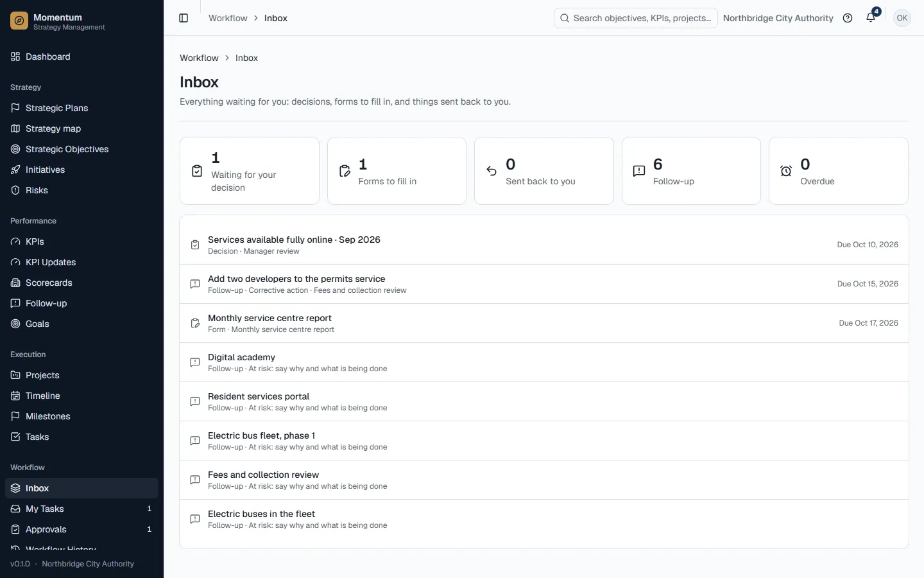
Task: Click the Strategy map icon
Action: point(15,128)
